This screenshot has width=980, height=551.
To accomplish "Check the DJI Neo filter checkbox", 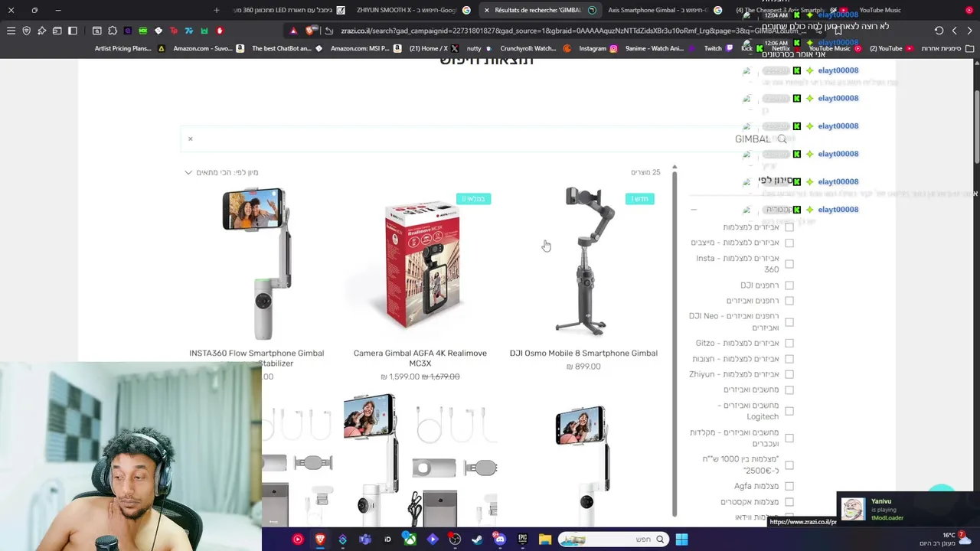I will point(789,322).
